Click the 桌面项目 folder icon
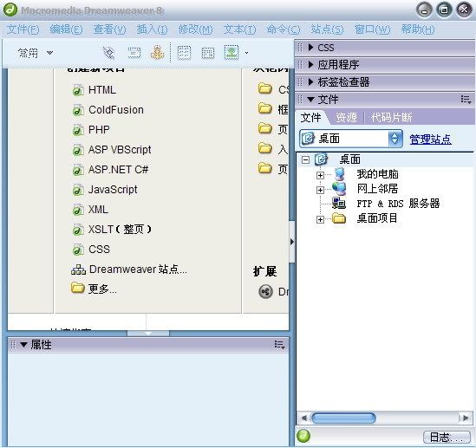The height and width of the screenshot is (448, 476). [339, 218]
